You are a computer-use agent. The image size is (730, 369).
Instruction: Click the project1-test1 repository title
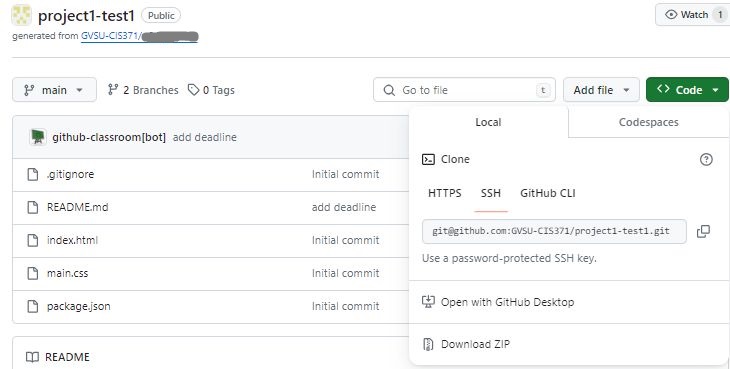point(86,16)
